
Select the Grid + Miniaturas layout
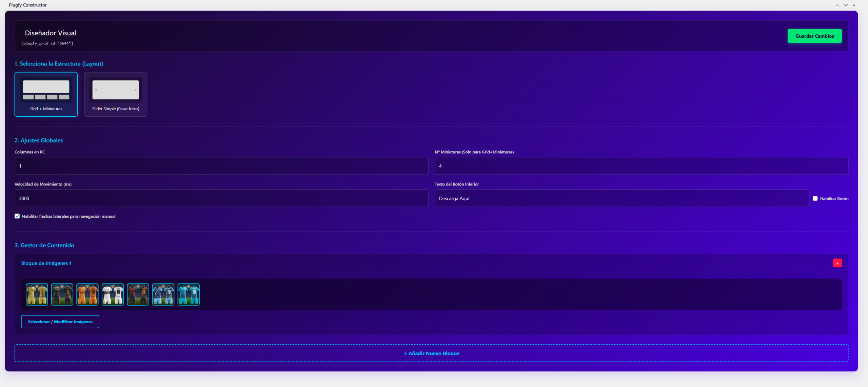[46, 94]
